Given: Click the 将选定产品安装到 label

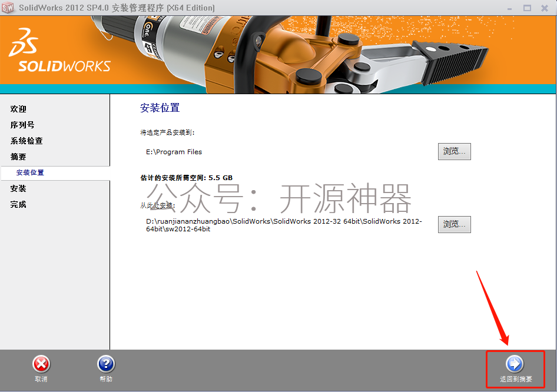Looking at the screenshot, I should [167, 132].
